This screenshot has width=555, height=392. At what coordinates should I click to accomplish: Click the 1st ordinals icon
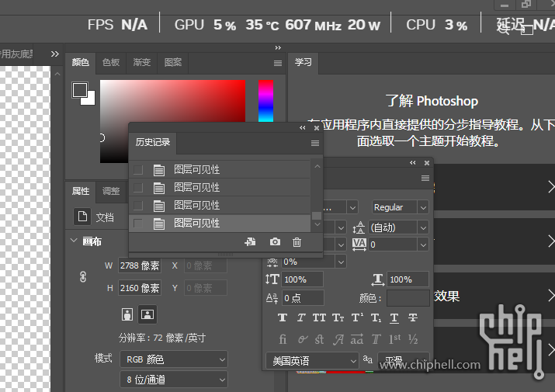click(x=394, y=339)
